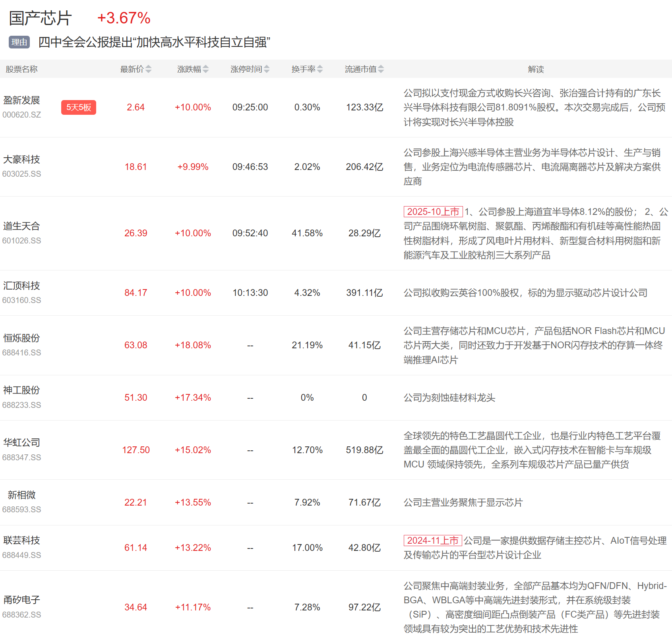This screenshot has height=641, width=672.
Task: Click the 5天5板 badge for 盈新发展
Action: (x=78, y=107)
